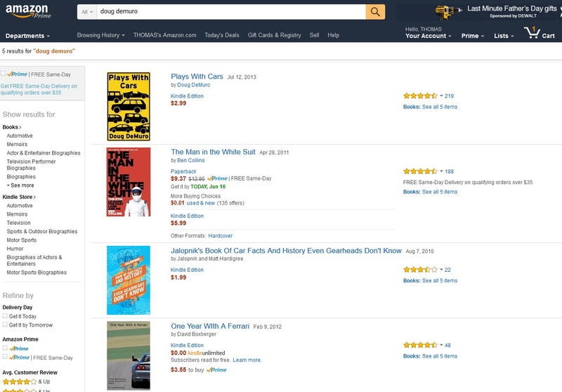Image resolution: width=562 pixels, height=392 pixels.
Task: Open Your Account dropdown
Action: 429,36
